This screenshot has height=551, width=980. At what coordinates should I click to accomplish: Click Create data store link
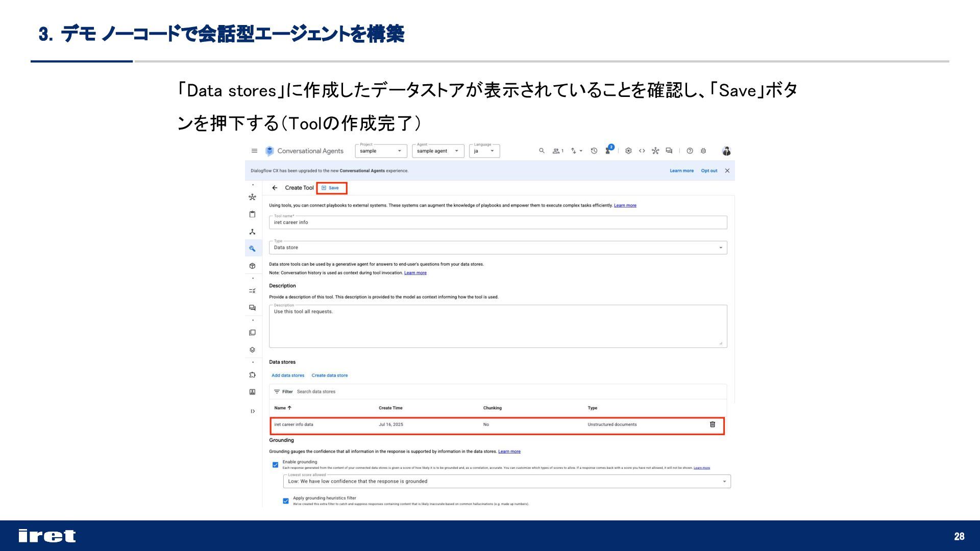[x=330, y=375]
